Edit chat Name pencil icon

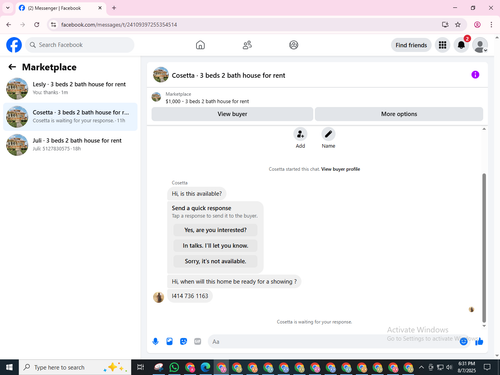pyautogui.click(x=328, y=134)
